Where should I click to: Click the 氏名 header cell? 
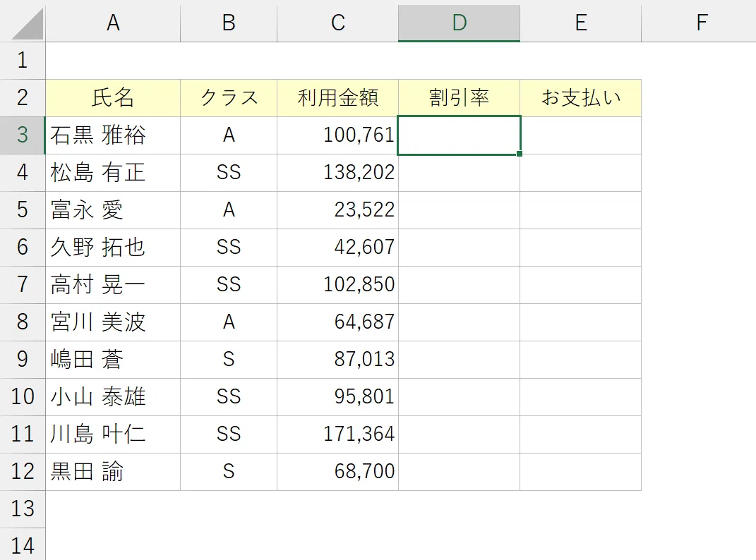pos(113,98)
